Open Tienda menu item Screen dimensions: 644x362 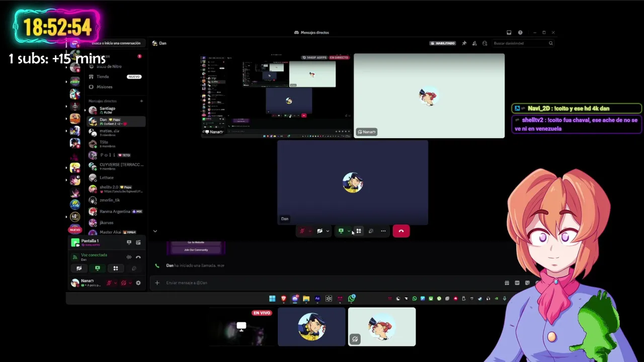click(116, 76)
